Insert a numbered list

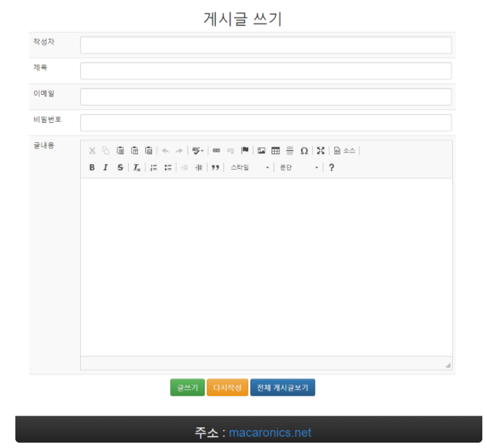(x=153, y=168)
